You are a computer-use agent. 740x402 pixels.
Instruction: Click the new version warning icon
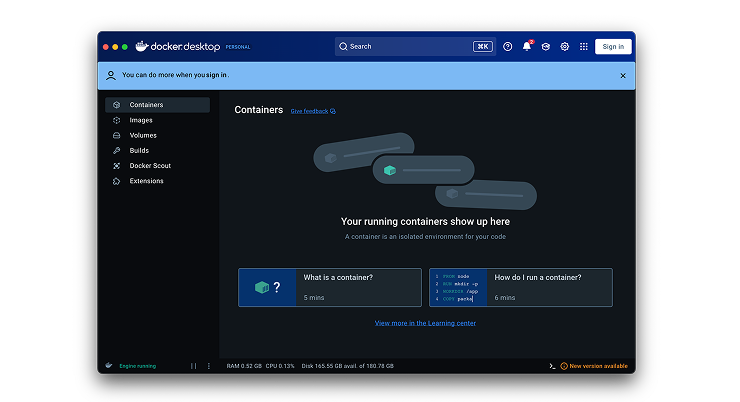point(563,366)
